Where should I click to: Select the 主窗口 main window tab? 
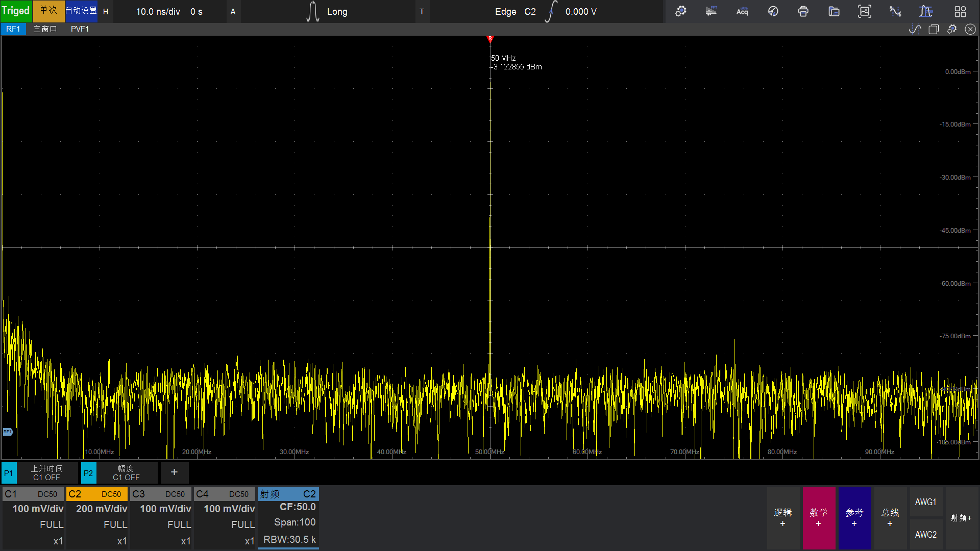[45, 29]
